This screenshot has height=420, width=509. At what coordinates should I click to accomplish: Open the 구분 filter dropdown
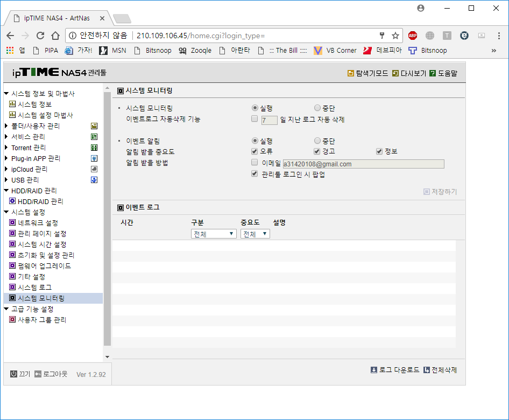pos(214,234)
